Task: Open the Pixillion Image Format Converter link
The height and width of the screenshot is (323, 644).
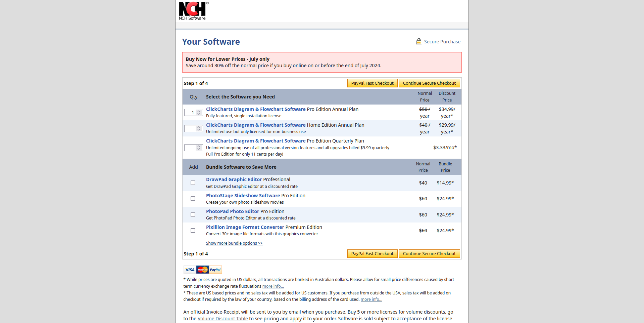Action: coord(245,227)
